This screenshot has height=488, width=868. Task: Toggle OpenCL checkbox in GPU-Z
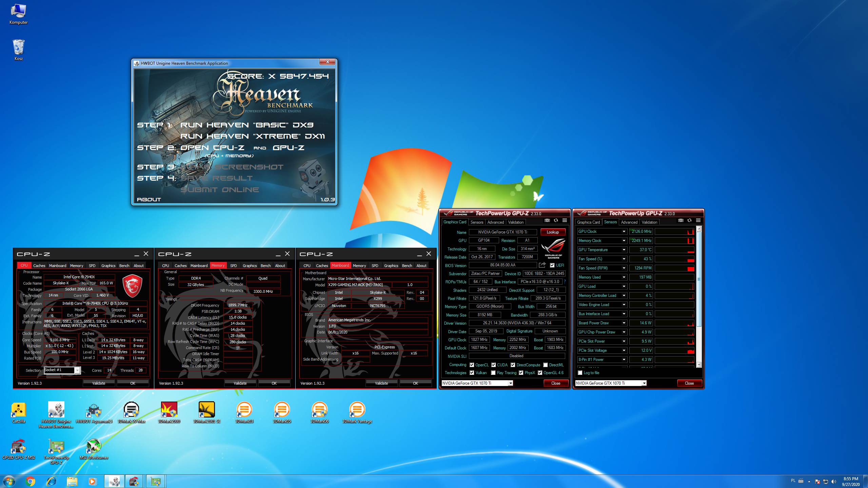(x=472, y=365)
